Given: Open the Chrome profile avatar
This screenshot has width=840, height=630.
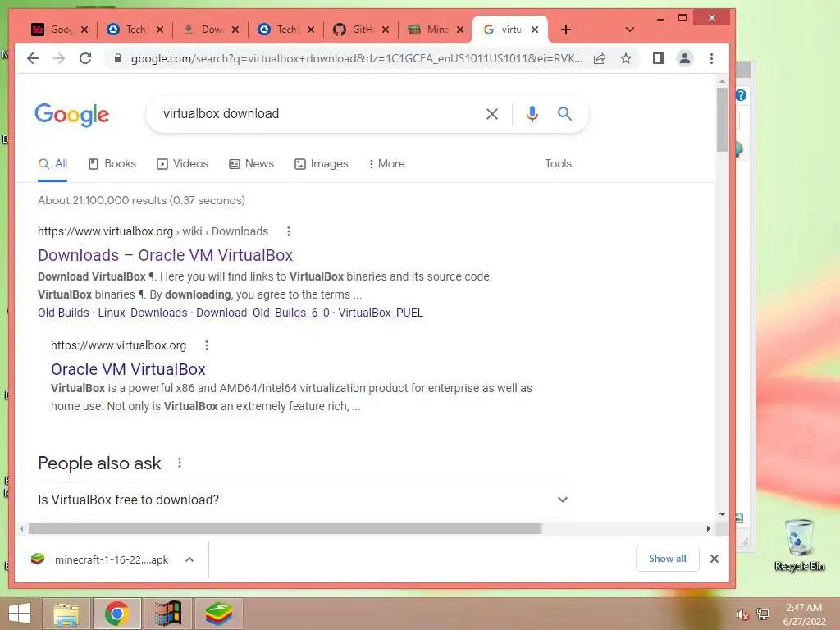Looking at the screenshot, I should click(x=685, y=58).
